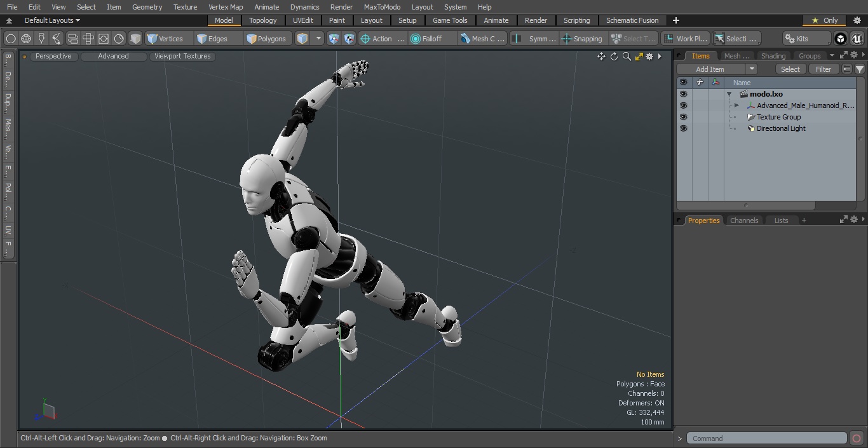This screenshot has height=448, width=868.
Task: Open Perspective view type dropdown
Action: tap(53, 56)
